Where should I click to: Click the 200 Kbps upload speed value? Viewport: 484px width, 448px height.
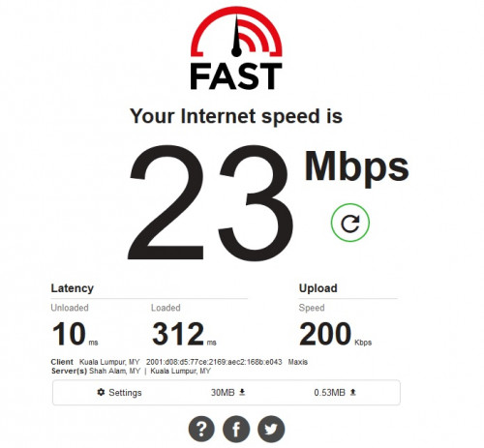tap(335, 334)
